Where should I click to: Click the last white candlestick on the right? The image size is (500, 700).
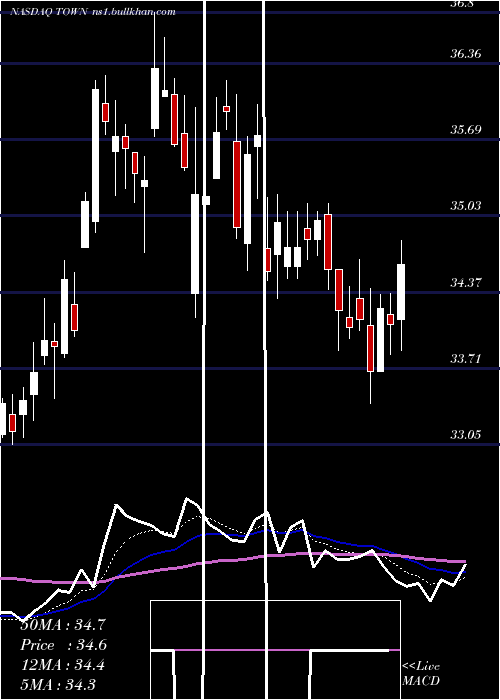click(401, 292)
